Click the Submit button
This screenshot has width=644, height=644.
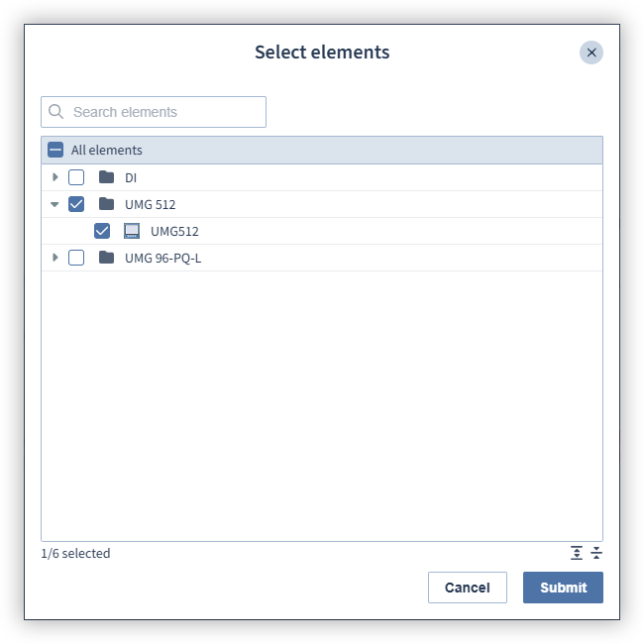click(x=563, y=588)
